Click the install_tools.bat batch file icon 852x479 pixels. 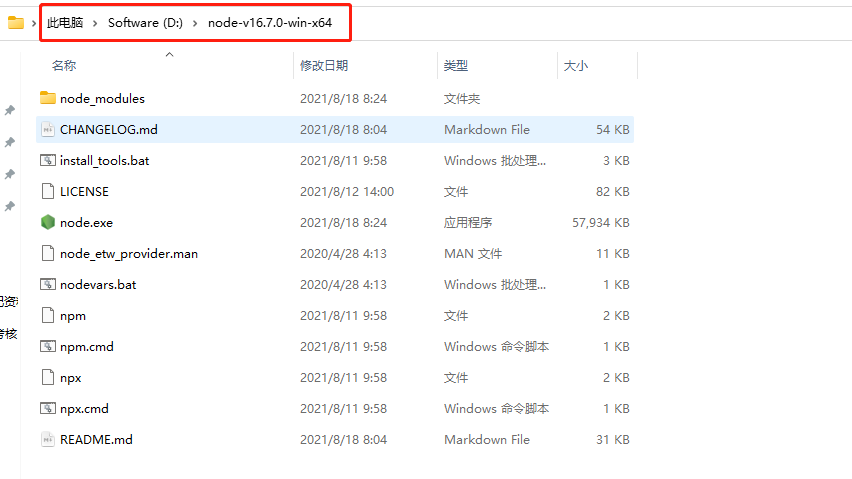pyautogui.click(x=48, y=160)
